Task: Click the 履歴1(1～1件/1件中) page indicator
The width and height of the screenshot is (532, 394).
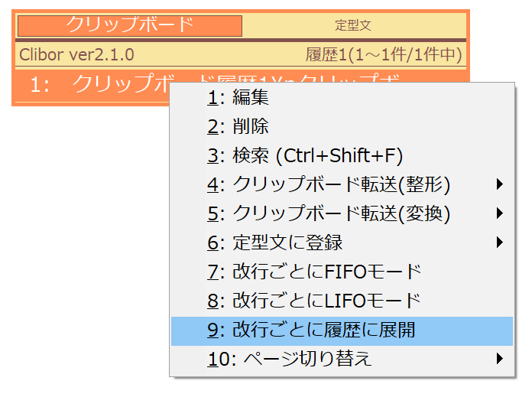Action: click(x=384, y=54)
